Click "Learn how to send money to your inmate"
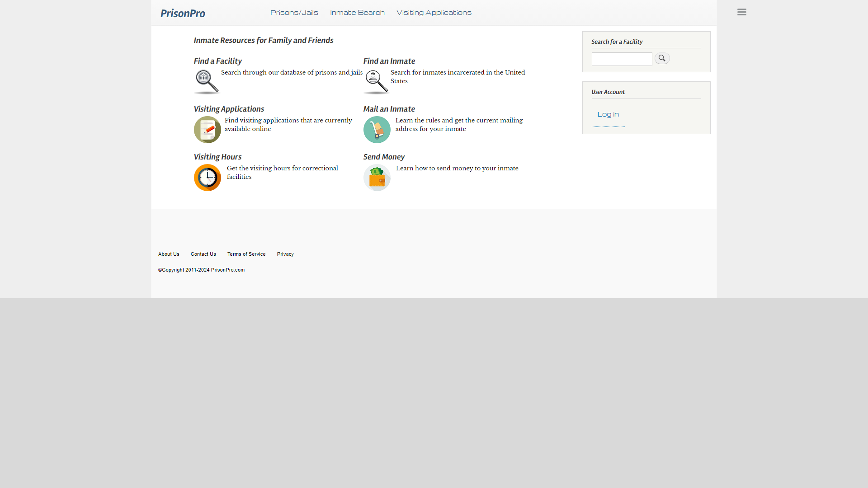 coord(457,168)
